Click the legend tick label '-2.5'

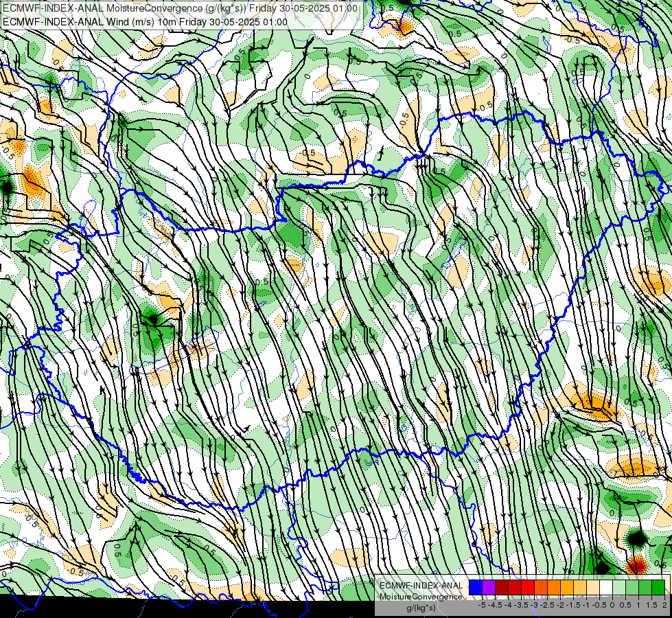coord(548,605)
